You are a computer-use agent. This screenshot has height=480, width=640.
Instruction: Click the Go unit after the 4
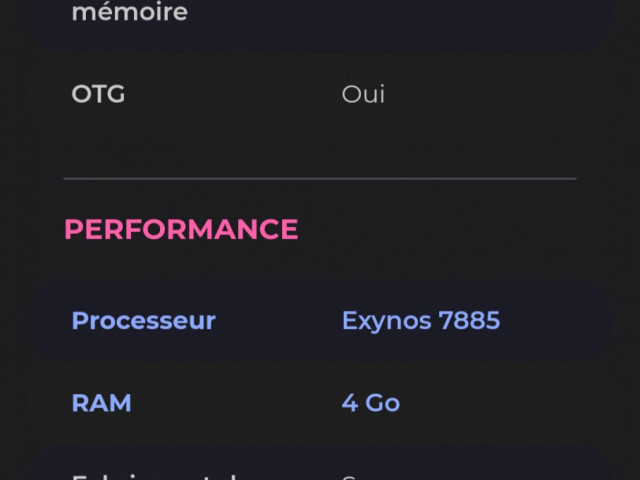point(382,403)
